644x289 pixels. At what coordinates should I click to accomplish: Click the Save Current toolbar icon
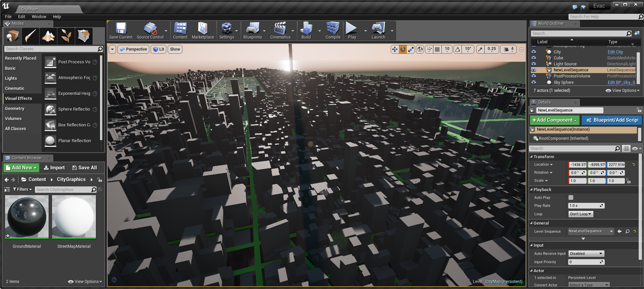[121, 31]
